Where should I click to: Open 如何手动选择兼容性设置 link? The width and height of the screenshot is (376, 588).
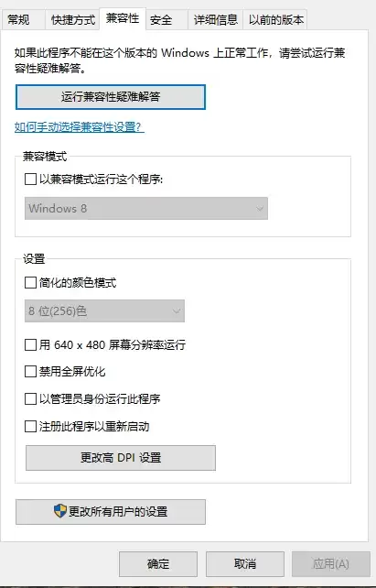point(80,127)
